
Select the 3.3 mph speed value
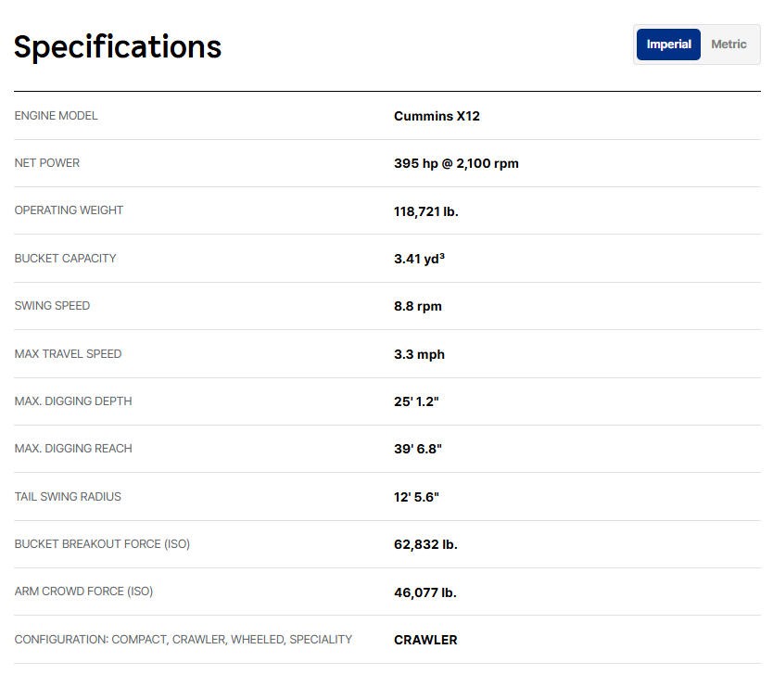coord(419,354)
